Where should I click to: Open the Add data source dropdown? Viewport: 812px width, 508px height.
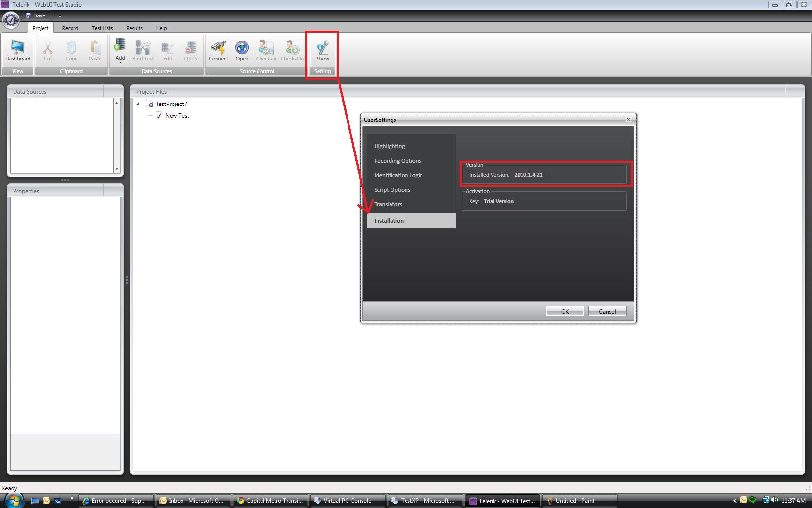click(120, 51)
